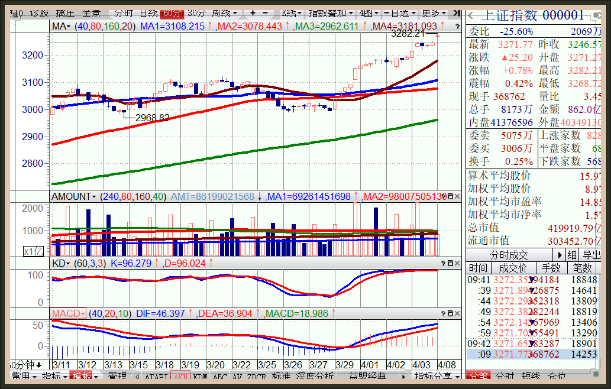Open the MACD indicator dropdown
Screen dimensions: 611x389
pyautogui.click(x=68, y=313)
